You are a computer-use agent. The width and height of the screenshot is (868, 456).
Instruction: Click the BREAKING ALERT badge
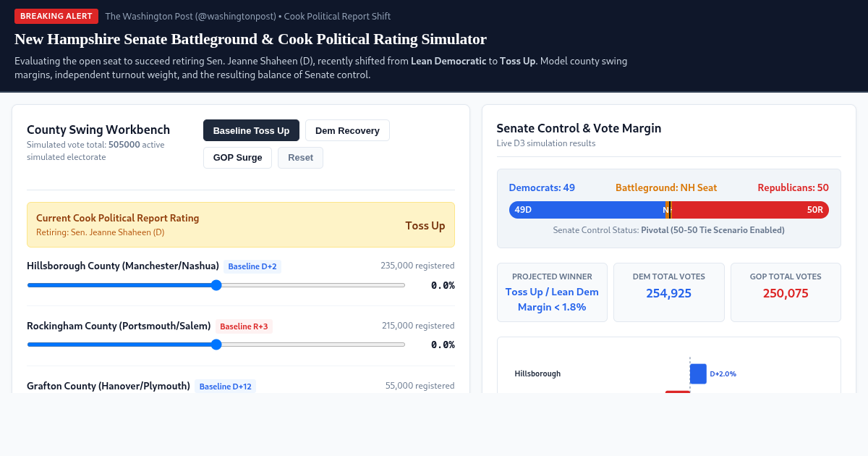pos(56,16)
